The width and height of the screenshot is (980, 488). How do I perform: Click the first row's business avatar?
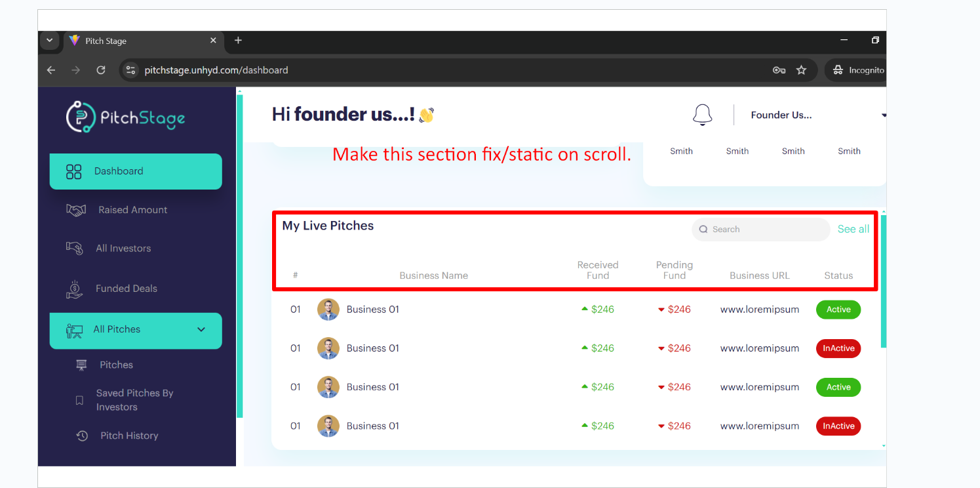(x=328, y=310)
